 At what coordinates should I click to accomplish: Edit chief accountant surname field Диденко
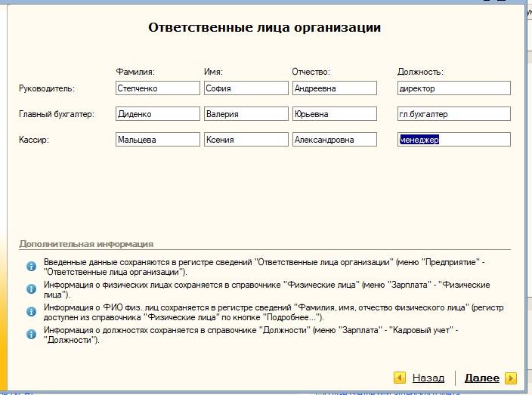[158, 114]
